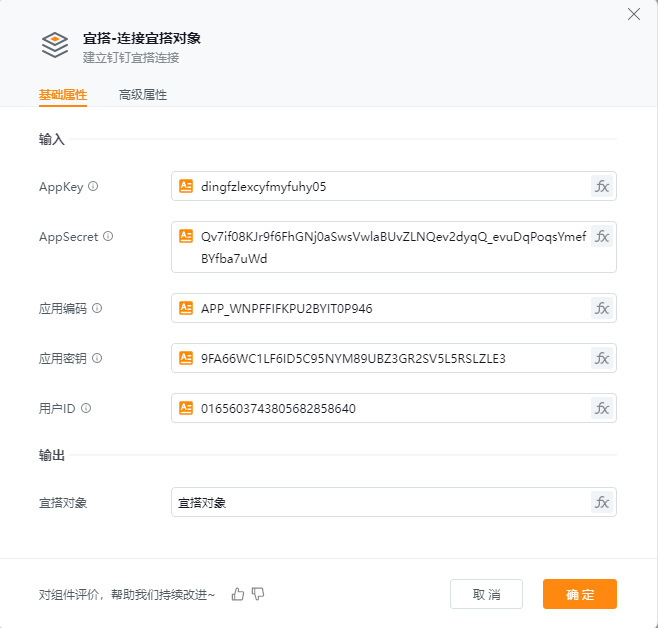This screenshot has width=658, height=628.
Task: Click the 确定 button
Action: point(580,594)
